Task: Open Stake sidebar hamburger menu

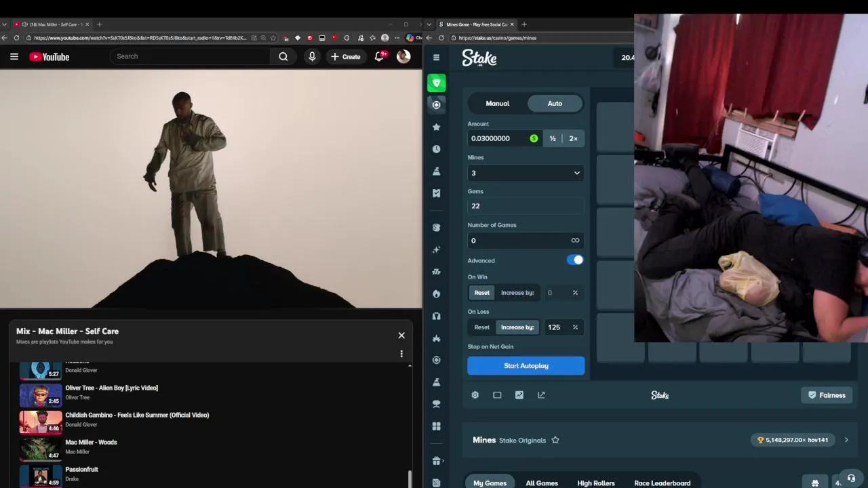Action: 437,58
